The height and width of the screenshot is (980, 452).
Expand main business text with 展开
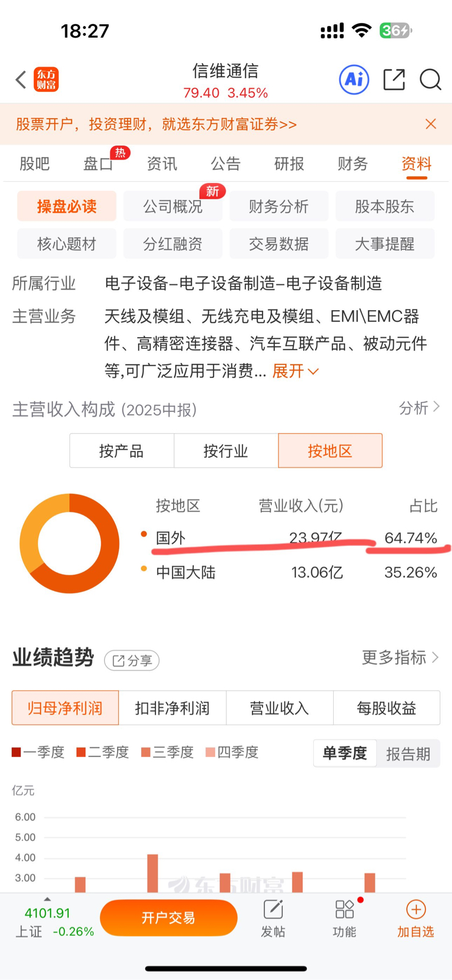[295, 371]
